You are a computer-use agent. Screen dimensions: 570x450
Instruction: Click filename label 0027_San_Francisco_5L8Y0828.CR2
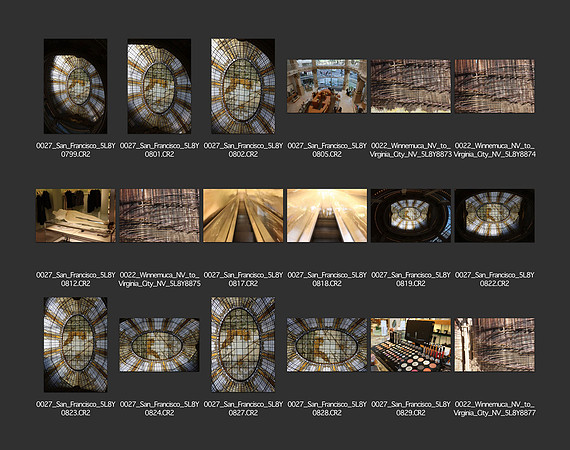pos(327,409)
